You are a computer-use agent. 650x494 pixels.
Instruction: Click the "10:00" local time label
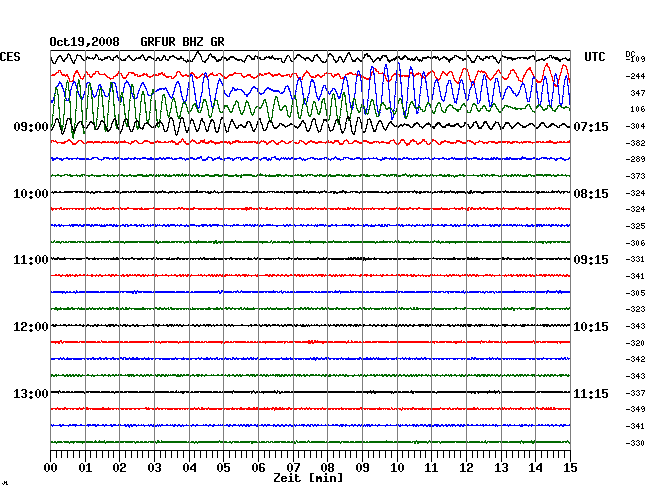(31, 194)
